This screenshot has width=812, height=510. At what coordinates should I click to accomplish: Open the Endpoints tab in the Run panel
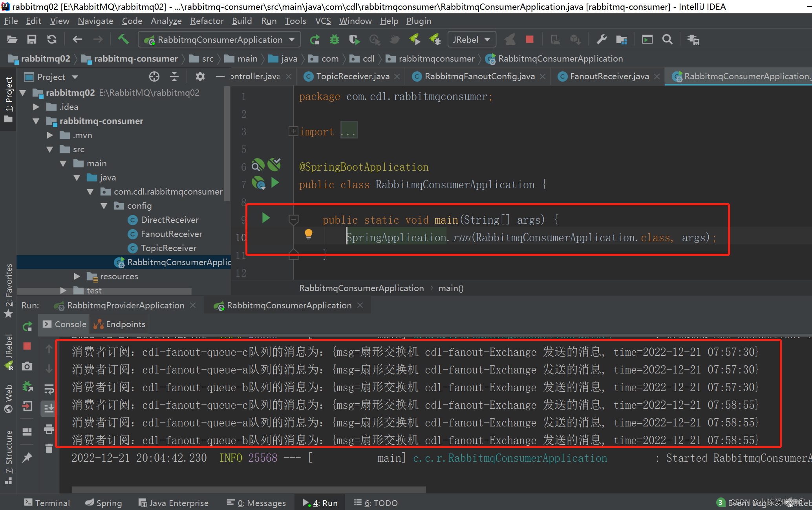120,324
